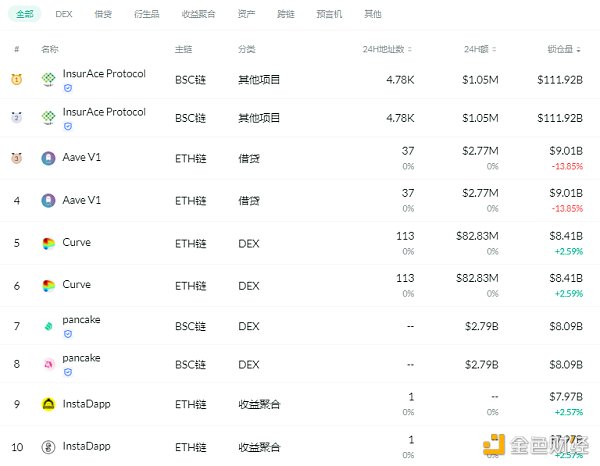
Task: Click $7.97B in rank 9 row
Action: click(x=566, y=396)
